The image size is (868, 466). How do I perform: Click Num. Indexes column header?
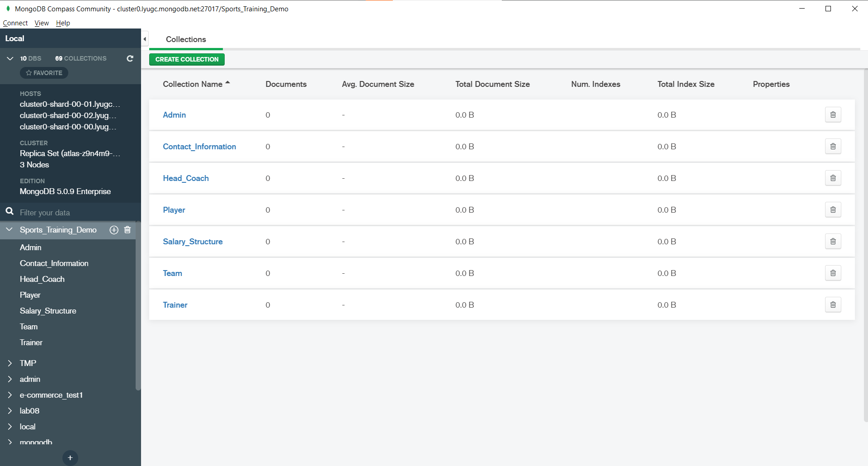(595, 84)
